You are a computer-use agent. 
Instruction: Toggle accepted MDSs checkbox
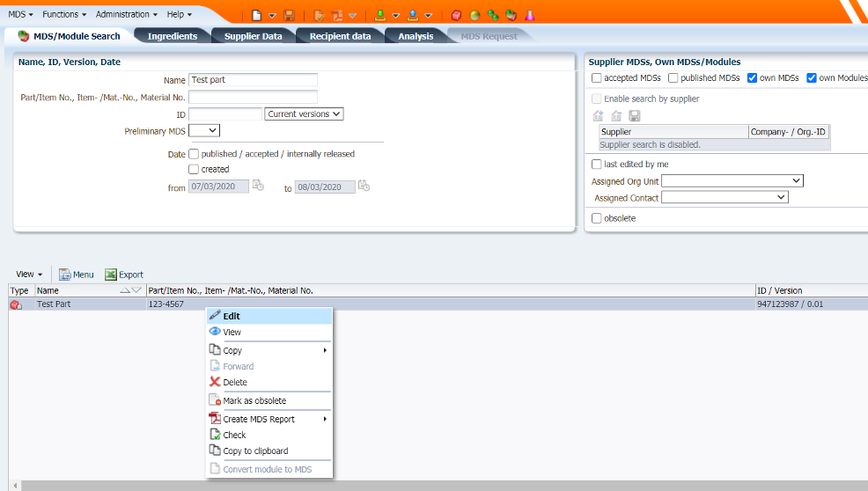tap(596, 78)
